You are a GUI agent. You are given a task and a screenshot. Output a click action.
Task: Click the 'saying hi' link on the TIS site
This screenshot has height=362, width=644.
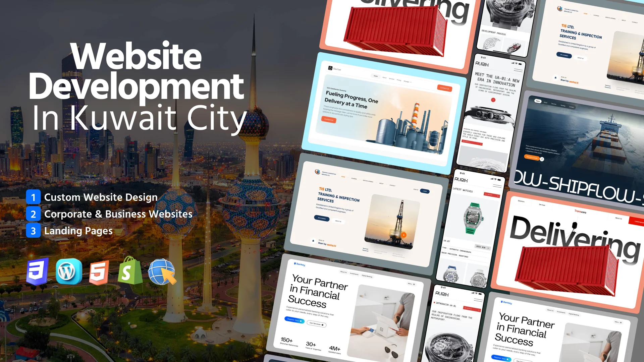point(331,245)
